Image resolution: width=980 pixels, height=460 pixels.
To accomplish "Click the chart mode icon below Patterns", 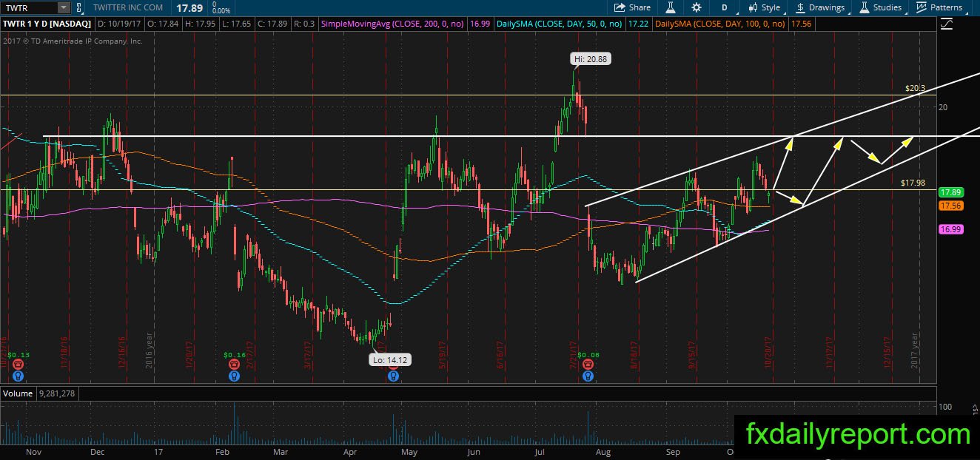I will (946, 24).
